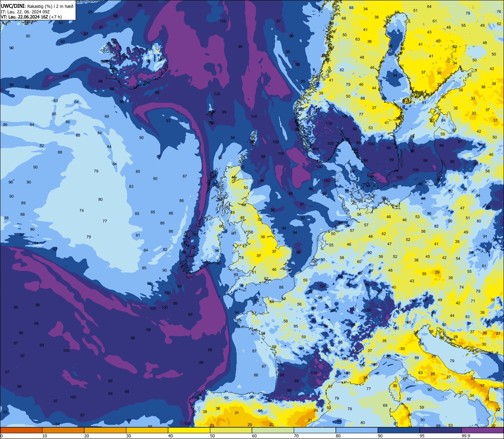Click the '50' label on the legend scale
Screen dimensions: 504x439
pos(212,436)
